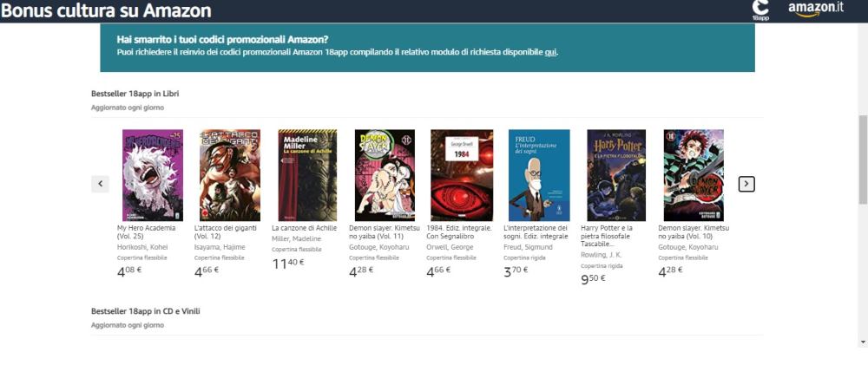Open Freud L'interpretazione dei sogni cover
The width and height of the screenshot is (868, 365).
539,175
